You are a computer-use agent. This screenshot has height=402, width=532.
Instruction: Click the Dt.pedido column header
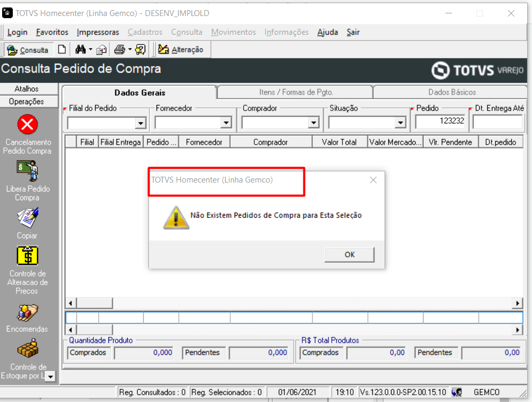500,142
